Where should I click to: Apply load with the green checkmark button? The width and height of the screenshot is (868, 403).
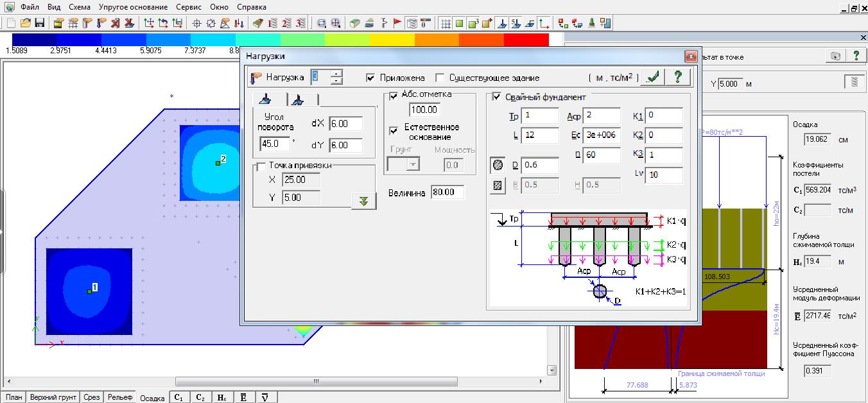click(x=653, y=77)
